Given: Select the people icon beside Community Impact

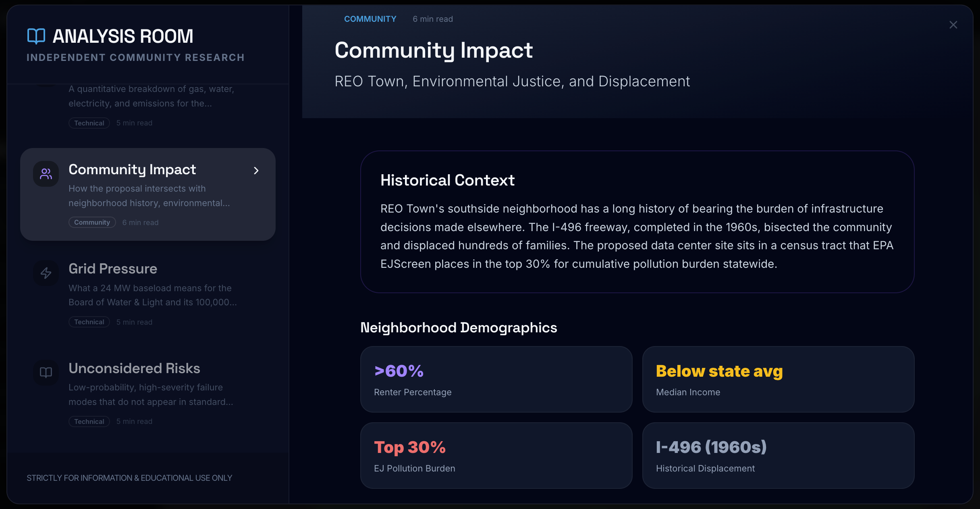Looking at the screenshot, I should pyautogui.click(x=46, y=173).
